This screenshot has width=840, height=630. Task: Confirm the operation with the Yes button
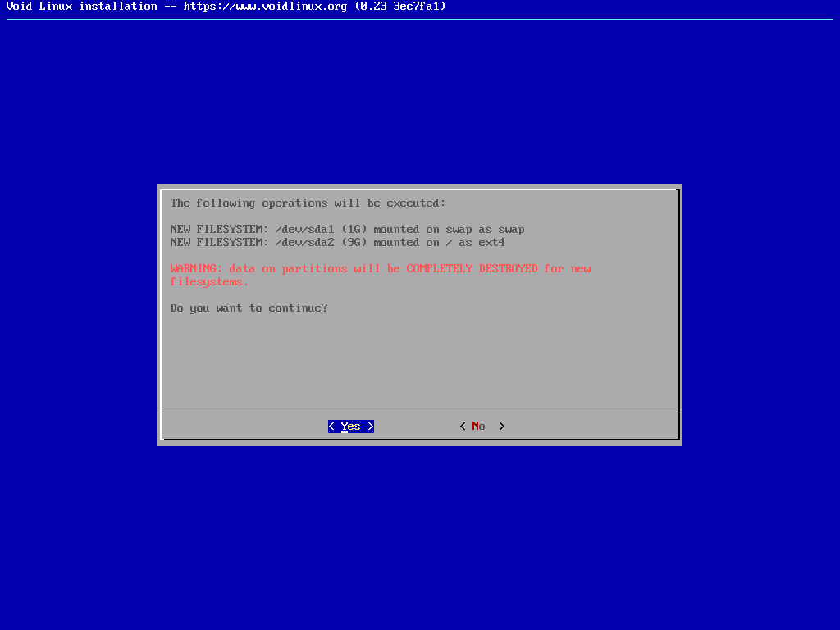pyautogui.click(x=351, y=427)
